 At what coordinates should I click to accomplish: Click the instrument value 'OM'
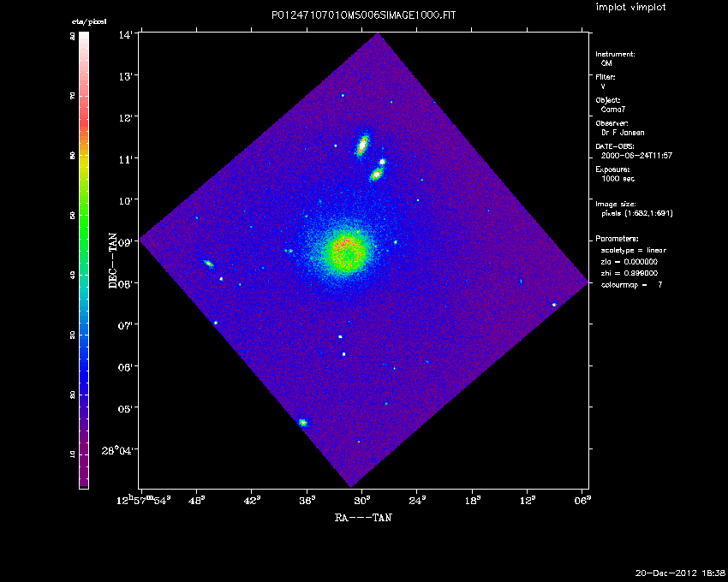[606, 63]
